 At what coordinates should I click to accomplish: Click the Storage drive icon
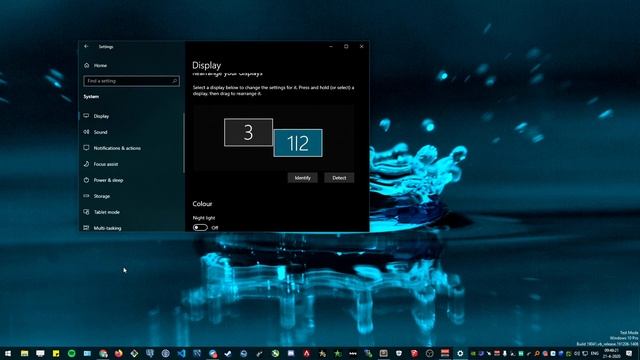(86, 196)
